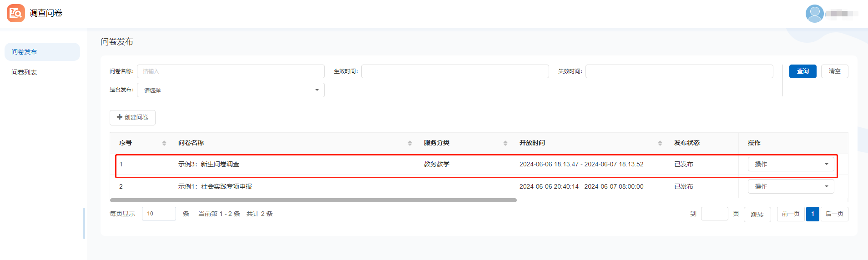Open the 是否发布 dropdown selector
This screenshot has height=260, width=868.
tap(231, 90)
